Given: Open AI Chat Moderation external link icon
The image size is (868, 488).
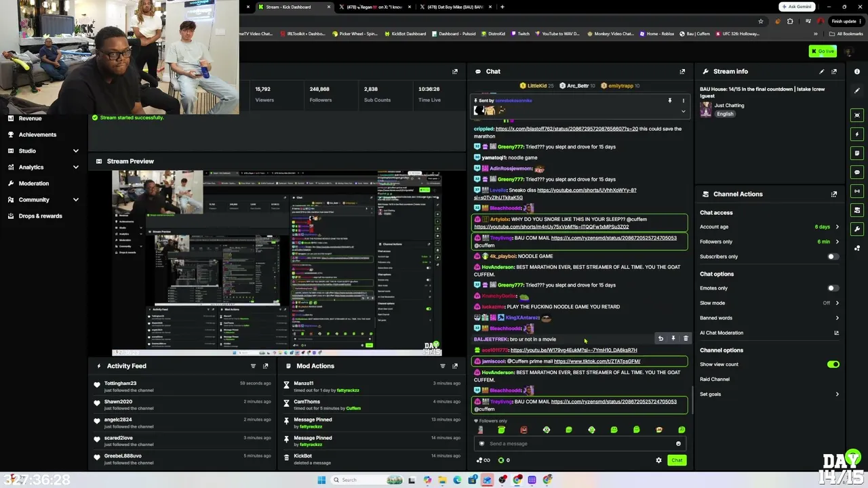Looking at the screenshot, I should tap(836, 333).
